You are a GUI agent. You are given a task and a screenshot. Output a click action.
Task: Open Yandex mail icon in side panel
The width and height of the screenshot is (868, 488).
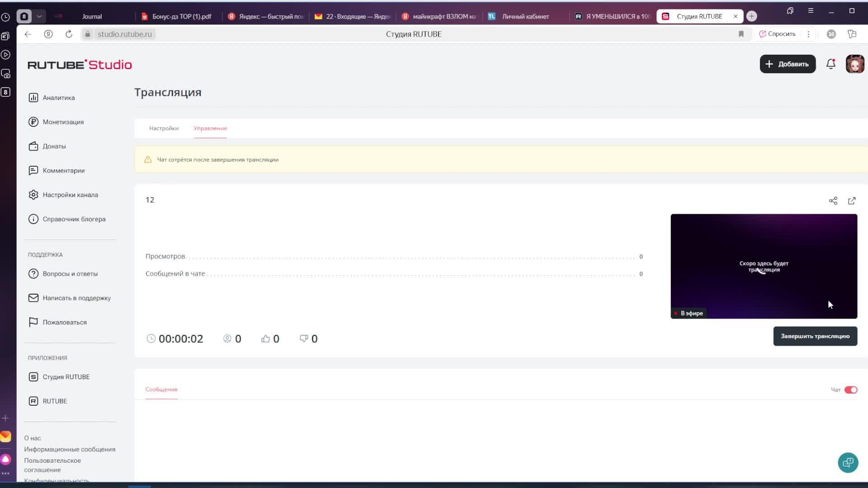[5, 436]
